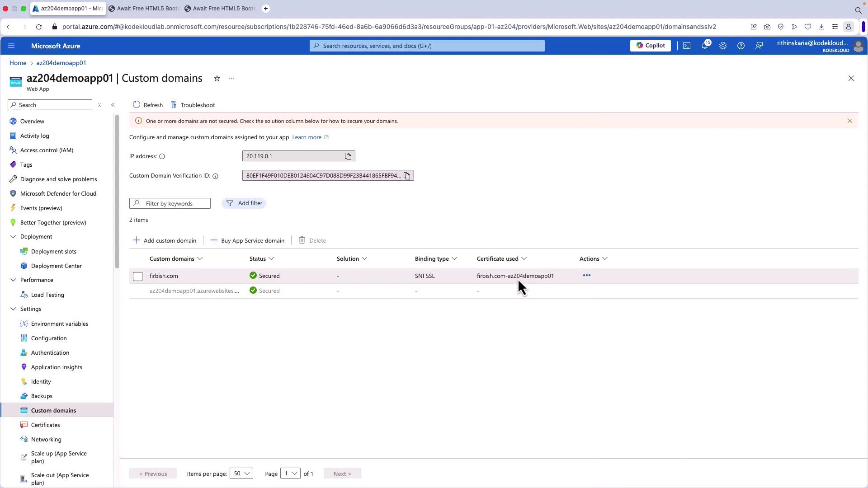Open the help question mark icon
868x488 pixels.
pyautogui.click(x=741, y=46)
